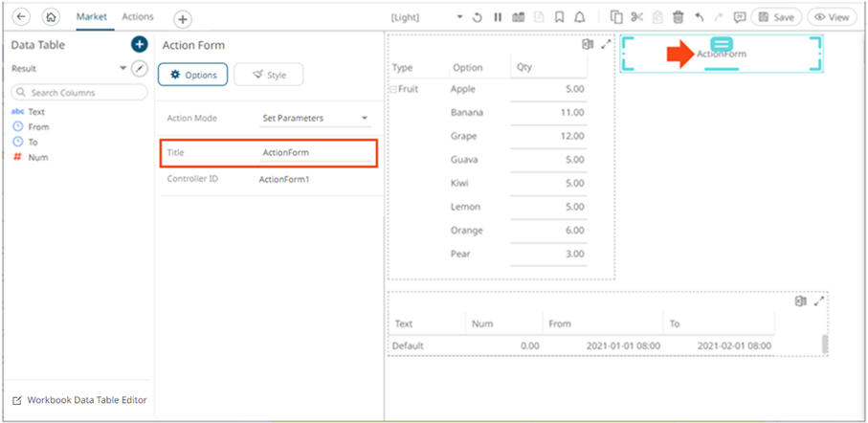The height and width of the screenshot is (423, 868).
Task: Switch to the Actions tab
Action: (x=137, y=17)
